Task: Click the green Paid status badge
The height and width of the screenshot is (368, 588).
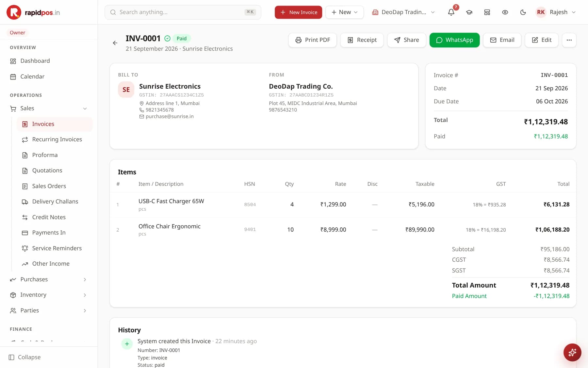Action: (x=181, y=39)
